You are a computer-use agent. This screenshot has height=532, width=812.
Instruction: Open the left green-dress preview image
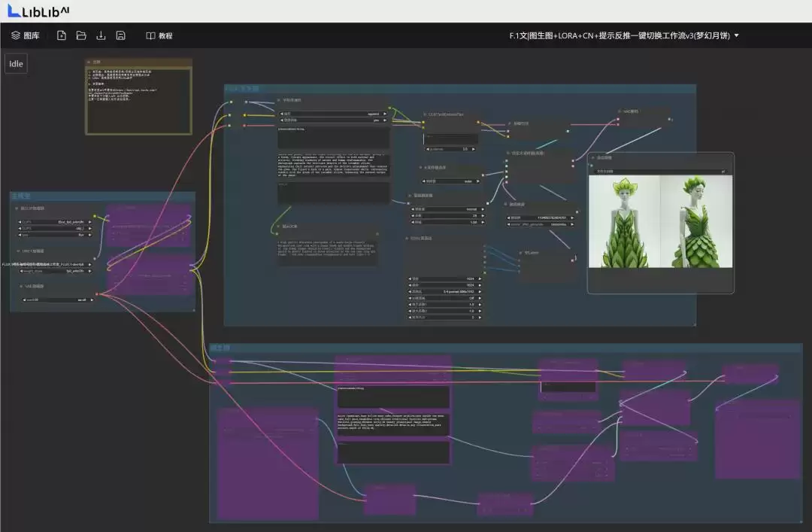coord(624,221)
